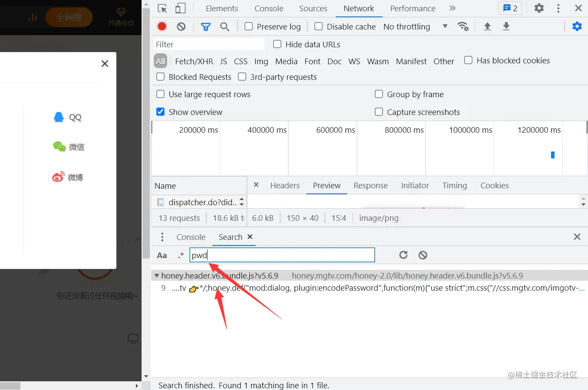Open DevTools settings gear in top bar
588x390 pixels.
539,8
